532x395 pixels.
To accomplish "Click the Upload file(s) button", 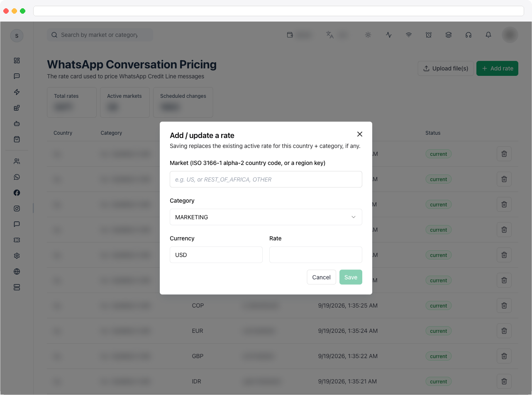I will [x=446, y=68].
